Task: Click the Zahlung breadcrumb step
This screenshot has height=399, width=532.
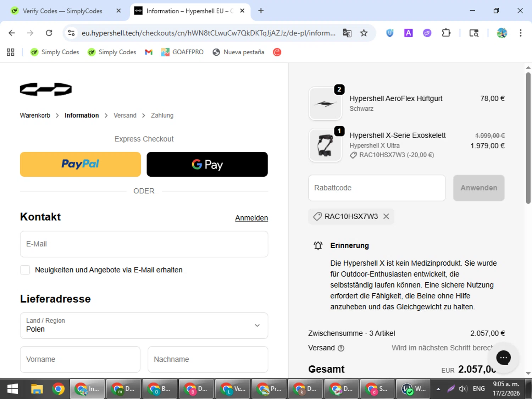Action: point(162,115)
